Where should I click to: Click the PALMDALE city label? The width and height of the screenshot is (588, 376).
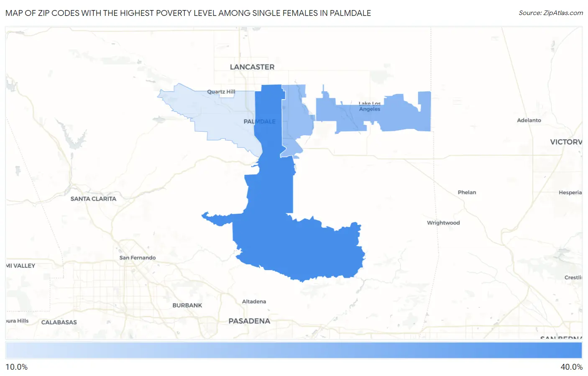pos(260,121)
